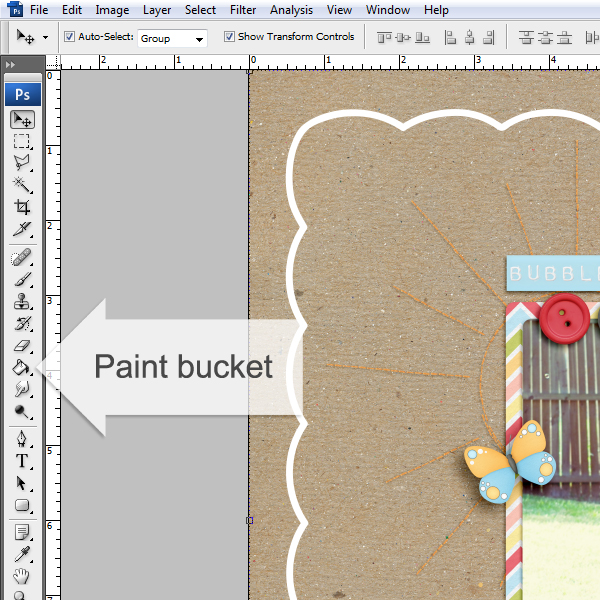
Task: Open the Auto-Select Group dropdown
Action: click(x=172, y=38)
